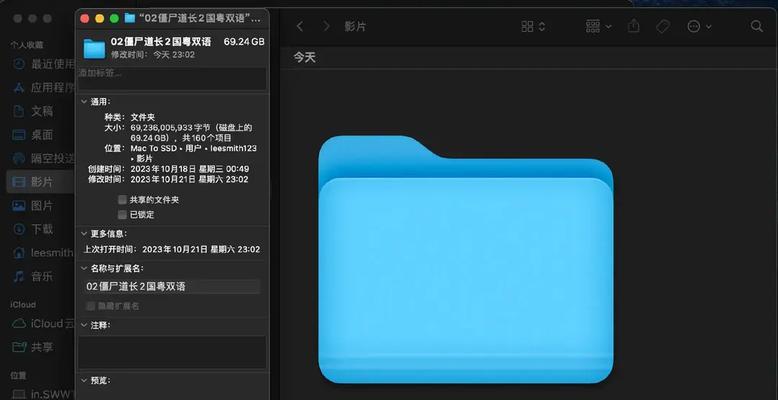The height and width of the screenshot is (400, 778).
Task: Open iCloud Drive in the sidebar
Action: point(42,324)
